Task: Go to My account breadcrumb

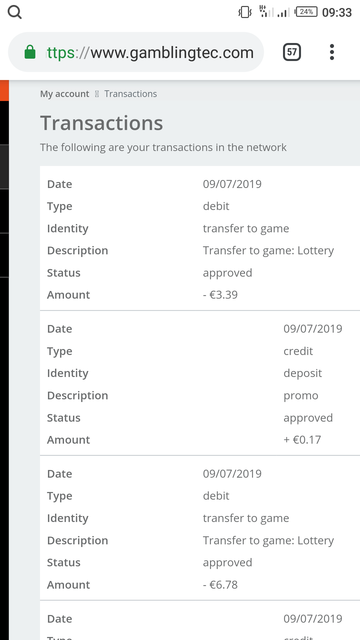Action: [x=64, y=94]
